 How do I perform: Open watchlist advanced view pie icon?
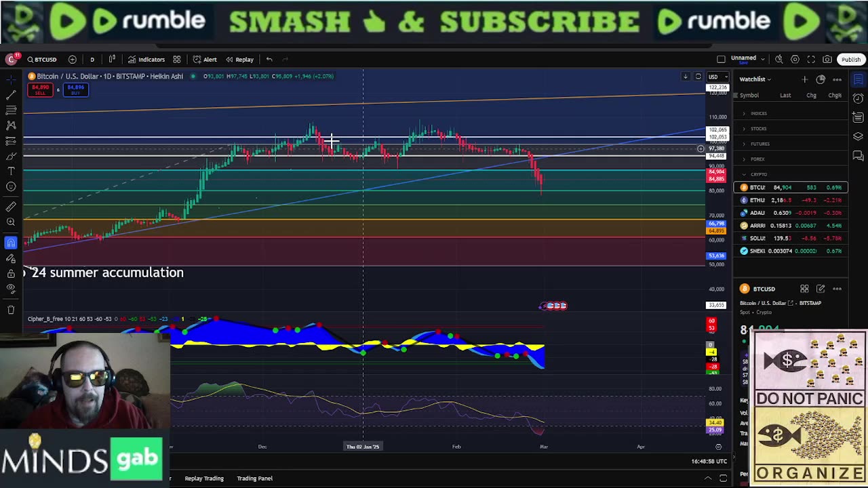click(x=821, y=79)
